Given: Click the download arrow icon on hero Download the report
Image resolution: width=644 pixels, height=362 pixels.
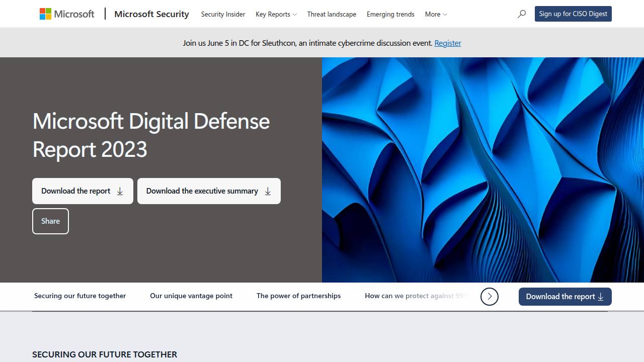Looking at the screenshot, I should (x=120, y=191).
